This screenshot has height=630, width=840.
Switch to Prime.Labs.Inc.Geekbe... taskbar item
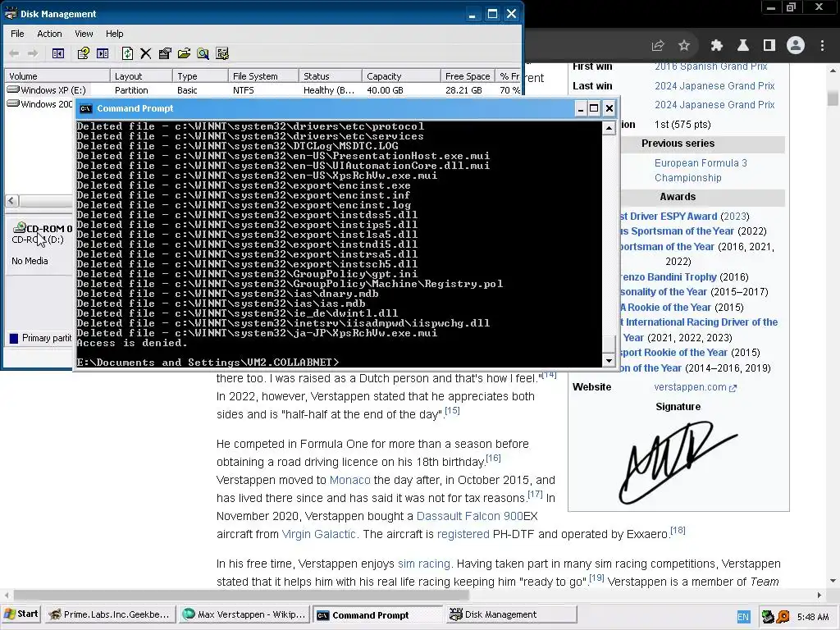pyautogui.click(x=111, y=614)
